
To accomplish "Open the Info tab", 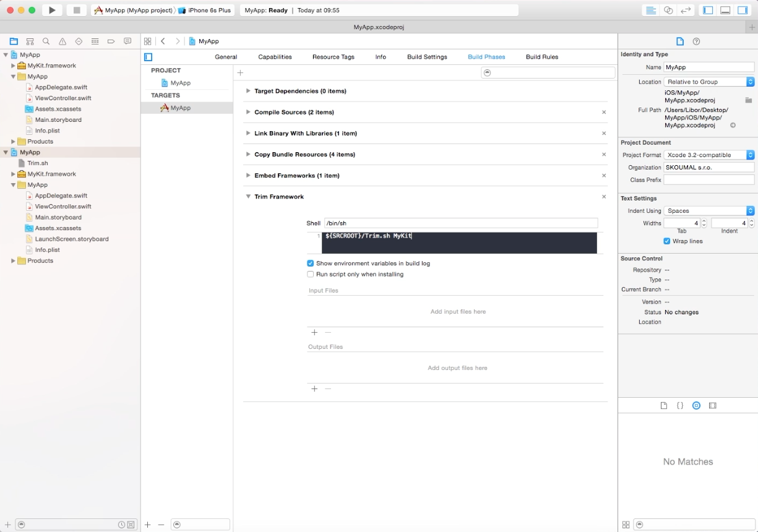I will (x=381, y=57).
